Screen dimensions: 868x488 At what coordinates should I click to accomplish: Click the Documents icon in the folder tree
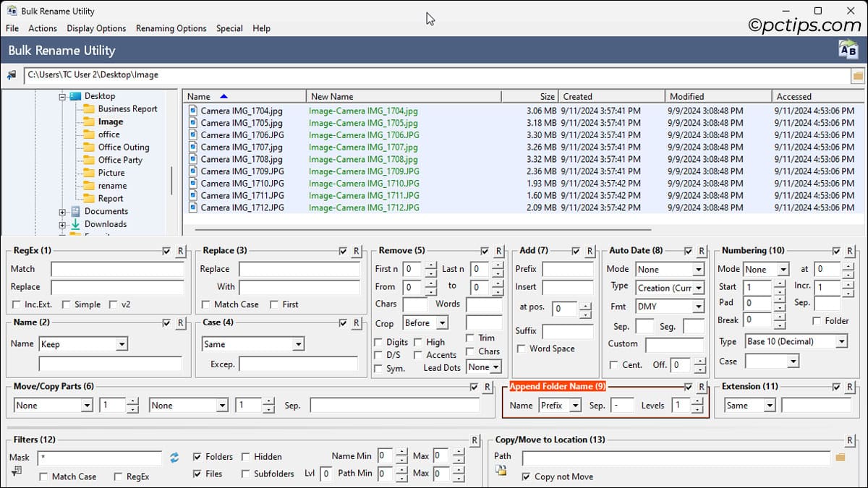click(x=75, y=212)
